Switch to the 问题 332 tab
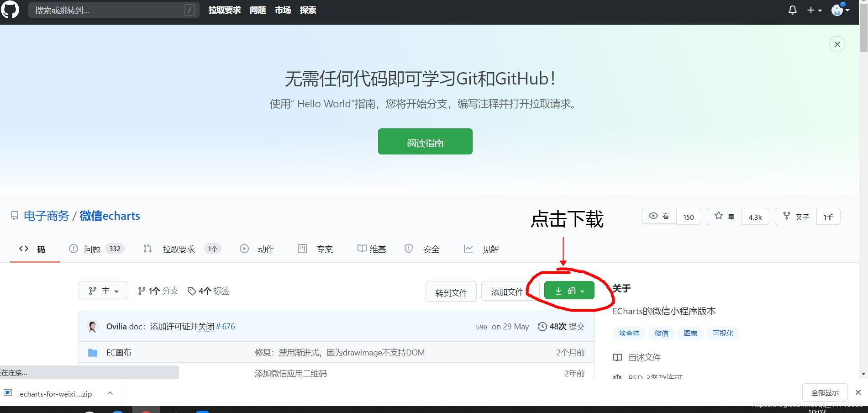This screenshot has height=413, width=868. [x=96, y=249]
